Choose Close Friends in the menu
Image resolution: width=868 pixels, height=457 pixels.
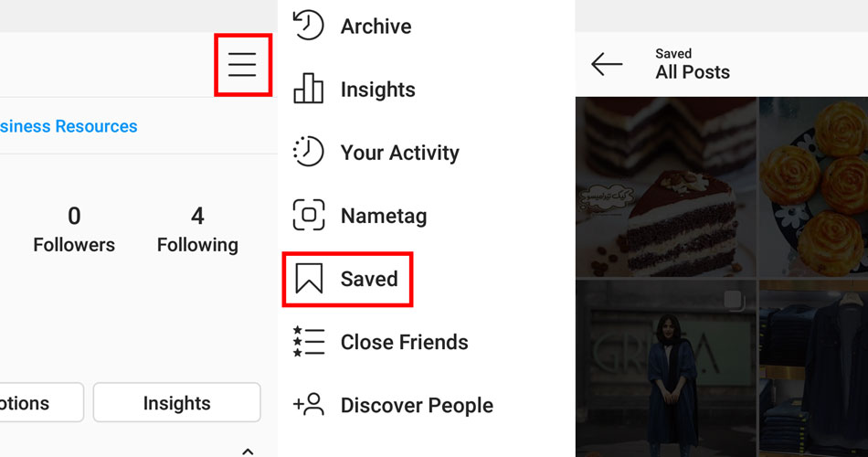coord(404,343)
